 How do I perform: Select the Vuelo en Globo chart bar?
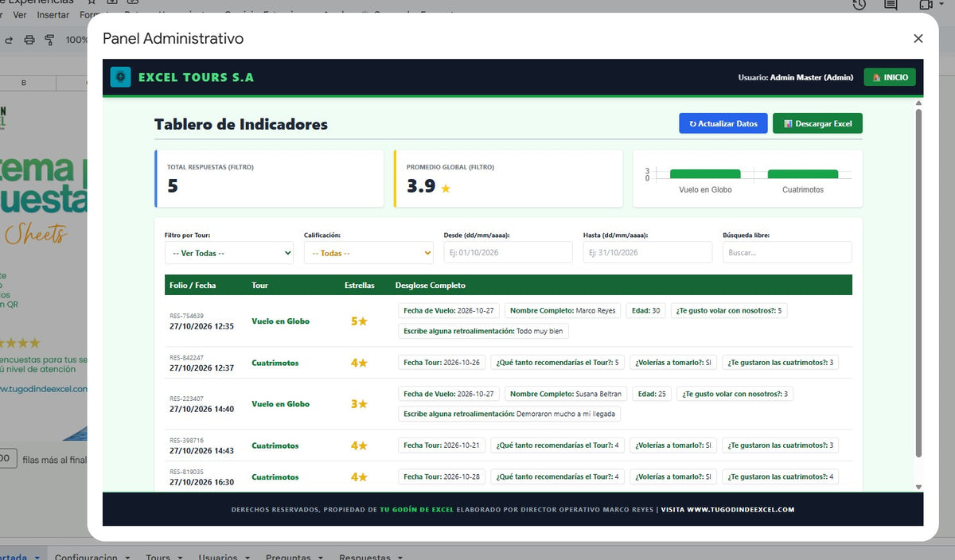(x=705, y=173)
